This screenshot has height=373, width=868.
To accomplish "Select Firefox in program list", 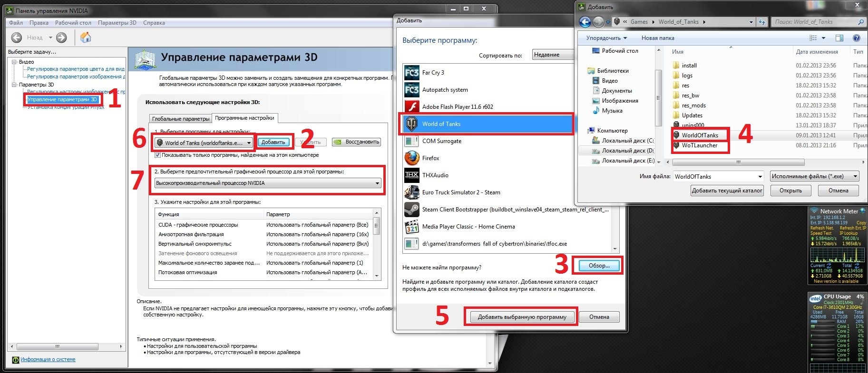I will [x=507, y=158].
